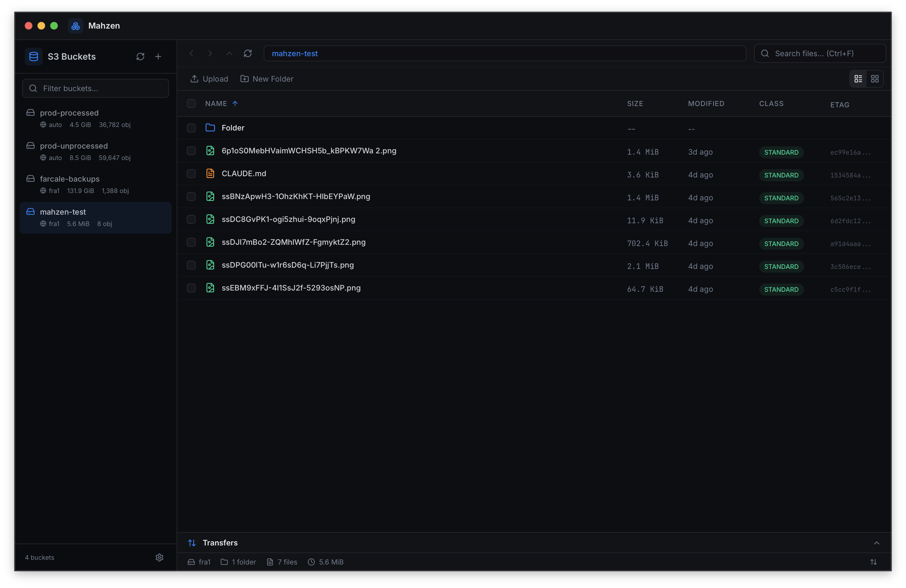This screenshot has width=906, height=588.
Task: Open settings gear in sidebar footer
Action: [159, 557]
